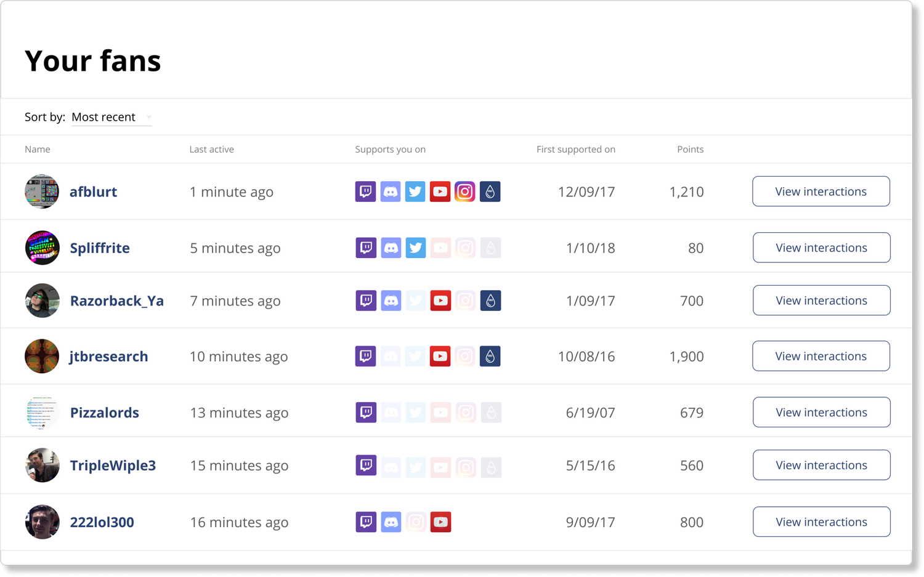Click the droplet icon in Razorback_Ya's row
The image size is (924, 577).
pos(490,301)
